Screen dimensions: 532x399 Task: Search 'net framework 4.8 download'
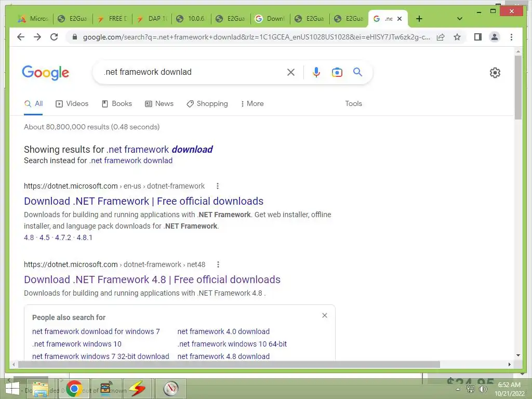[223, 356]
